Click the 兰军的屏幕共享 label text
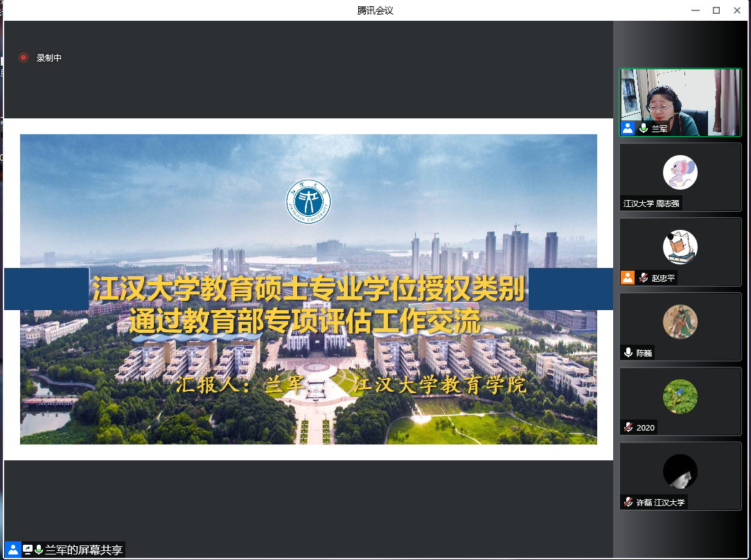This screenshot has width=751, height=560. [84, 550]
